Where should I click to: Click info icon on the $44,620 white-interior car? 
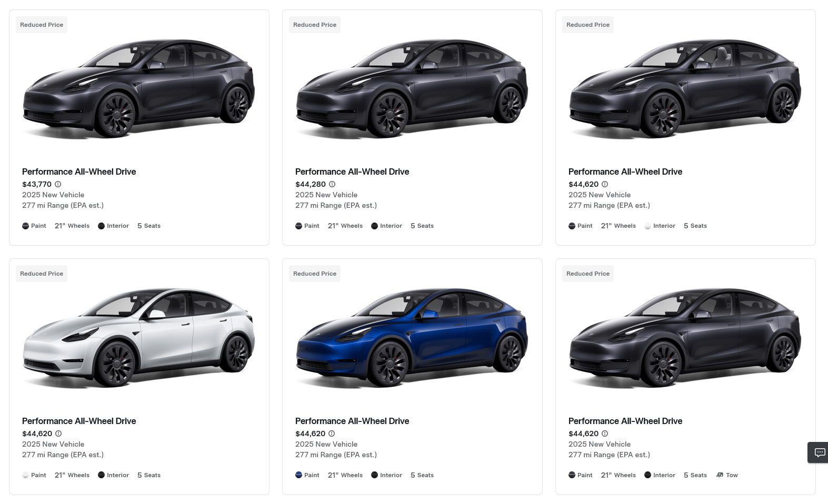(x=605, y=184)
